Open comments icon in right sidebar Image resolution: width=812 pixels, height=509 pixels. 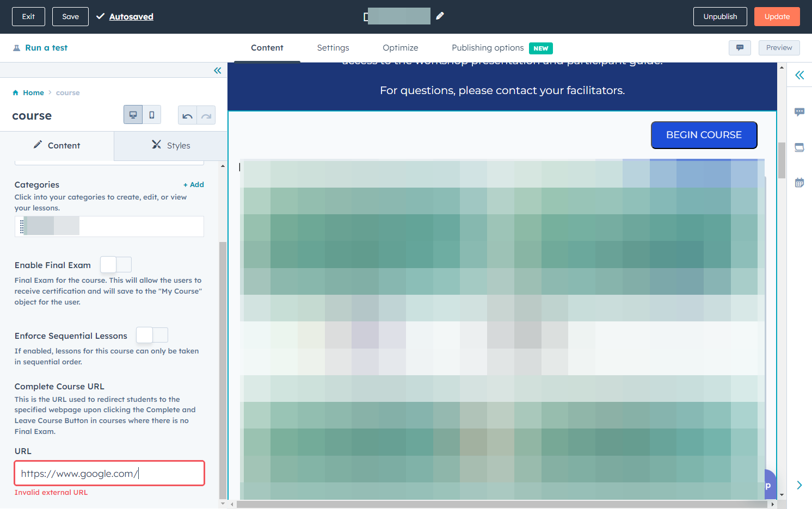click(x=799, y=112)
